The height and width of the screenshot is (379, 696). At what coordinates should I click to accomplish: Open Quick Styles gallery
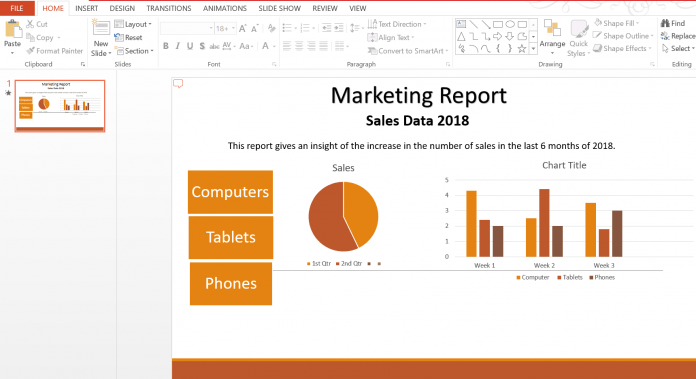(578, 39)
